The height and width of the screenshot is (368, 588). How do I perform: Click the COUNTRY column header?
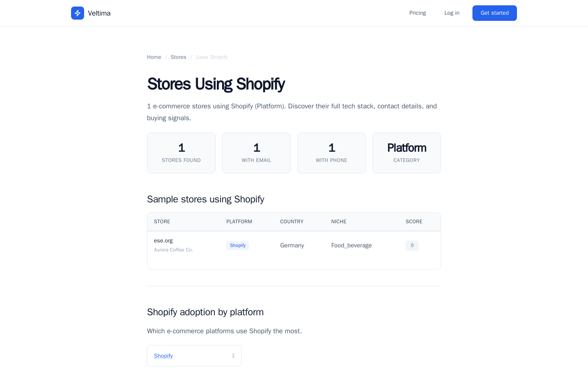(292, 222)
